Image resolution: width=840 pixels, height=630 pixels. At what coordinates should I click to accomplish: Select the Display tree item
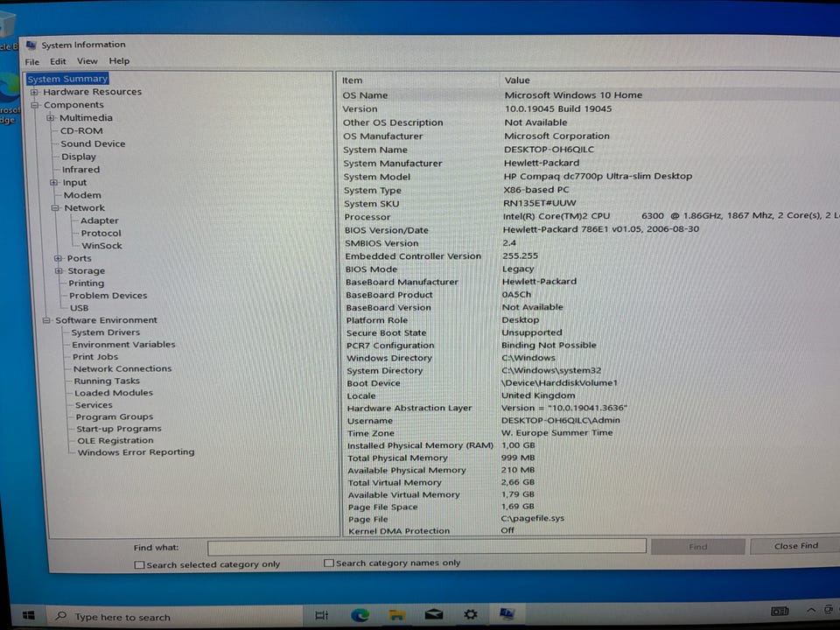[78, 157]
